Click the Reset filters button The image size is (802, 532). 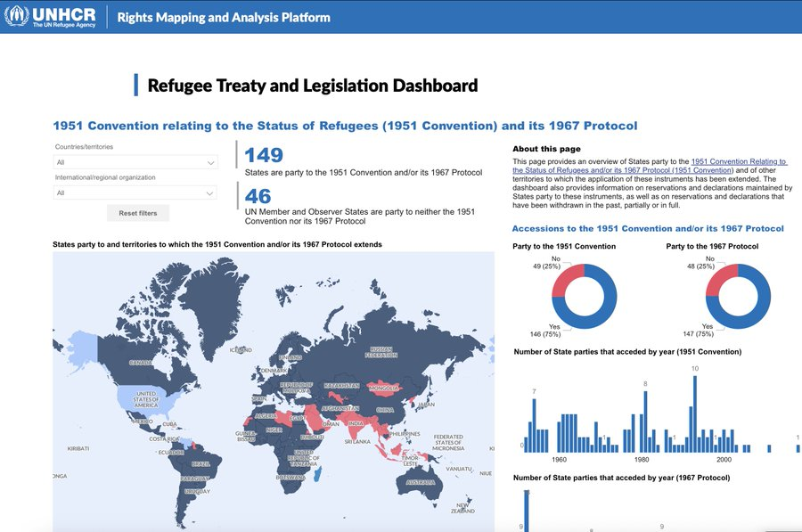pos(138,213)
